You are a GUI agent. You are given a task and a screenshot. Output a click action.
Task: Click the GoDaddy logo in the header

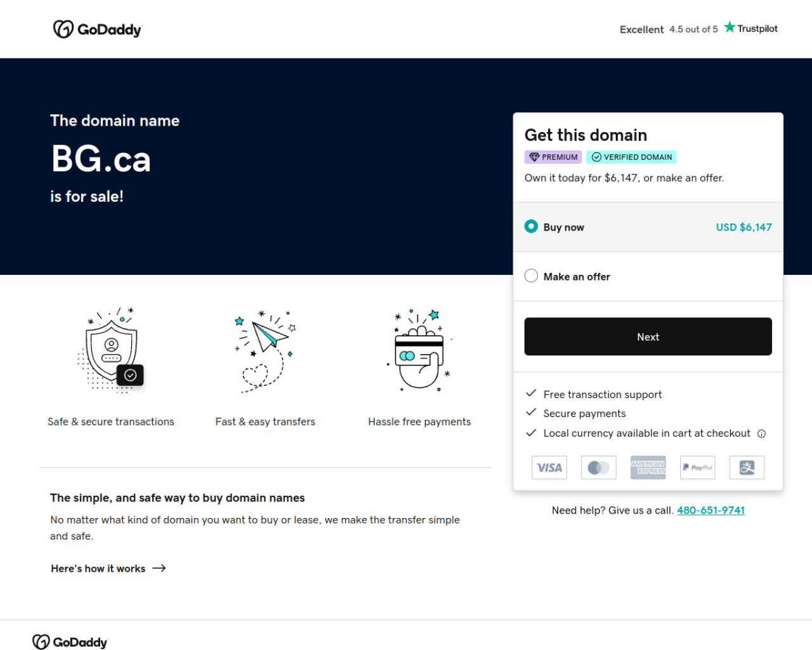pos(98,29)
